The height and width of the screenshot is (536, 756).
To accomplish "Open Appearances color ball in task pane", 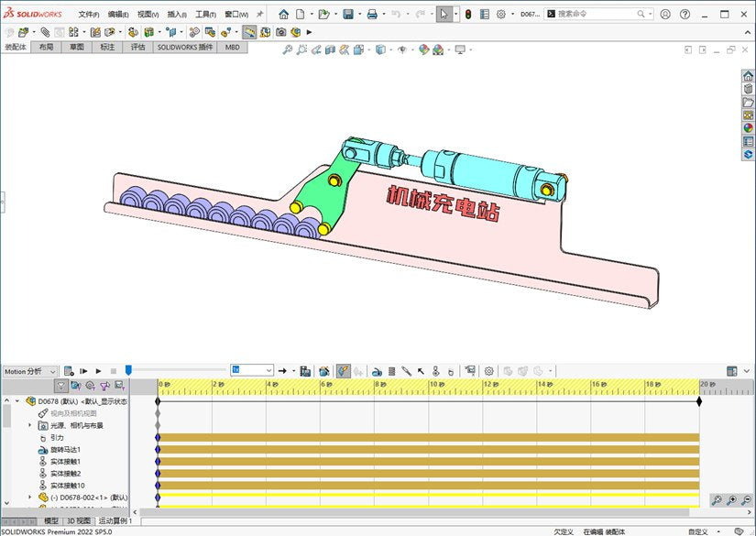I will (748, 127).
